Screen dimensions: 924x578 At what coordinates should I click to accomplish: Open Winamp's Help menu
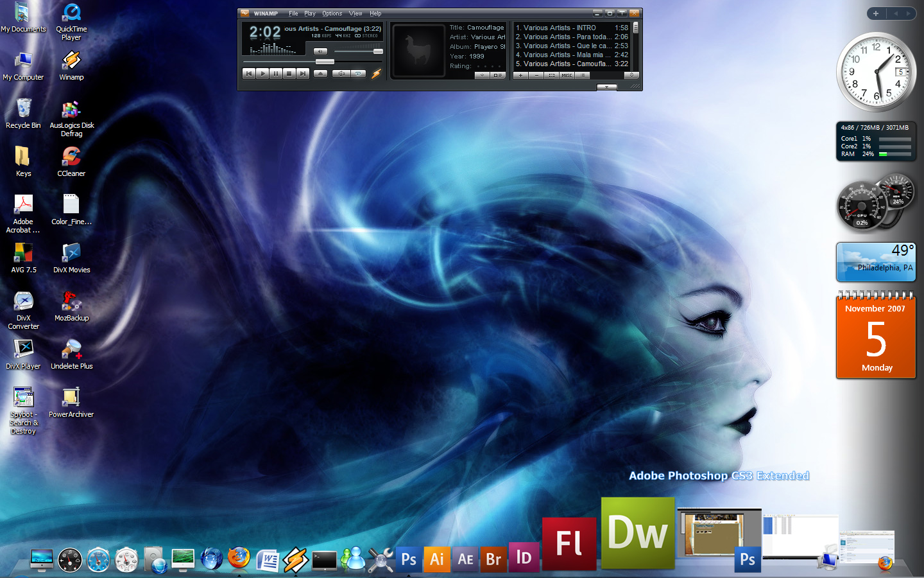[375, 13]
